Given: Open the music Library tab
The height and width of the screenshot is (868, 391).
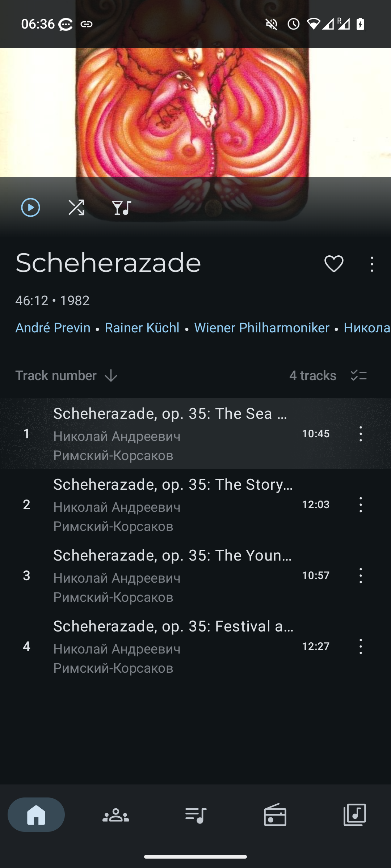Looking at the screenshot, I should pos(355,815).
